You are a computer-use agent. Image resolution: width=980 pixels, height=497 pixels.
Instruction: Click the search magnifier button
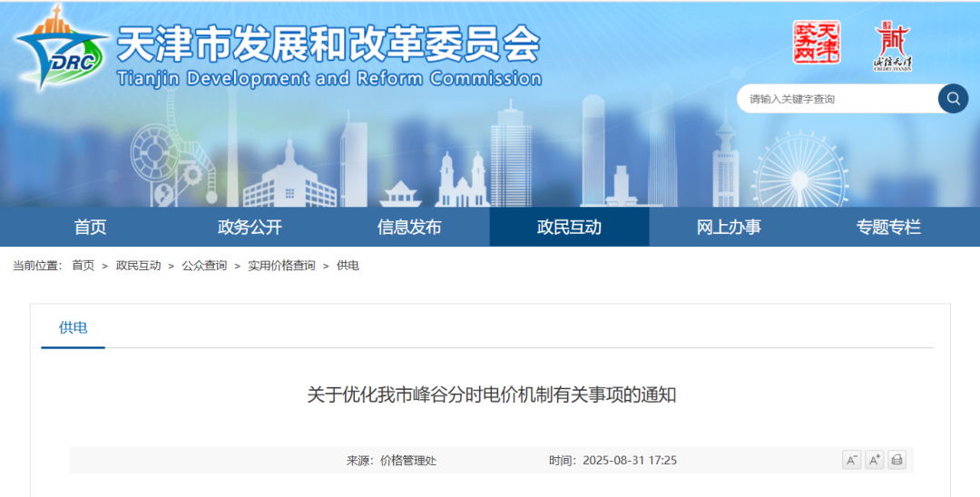click(x=953, y=99)
